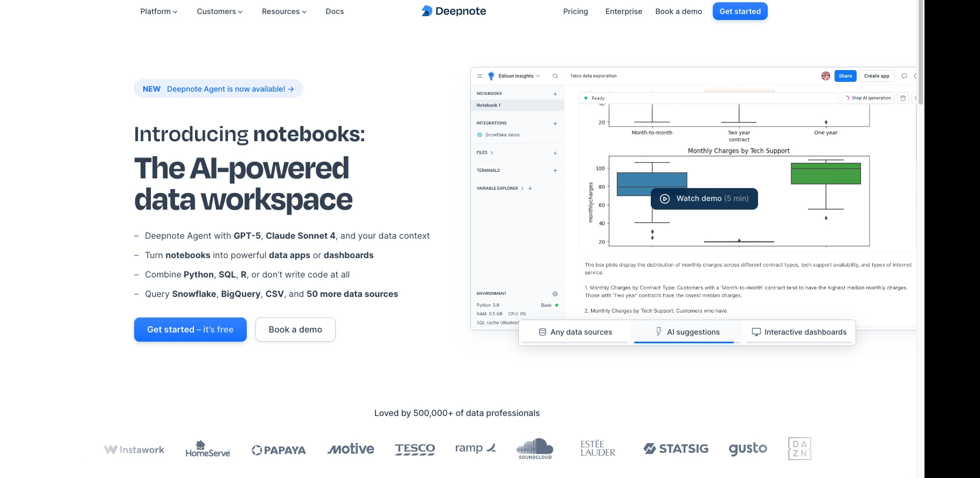The image size is (980, 478).
Task: Switch to the Interactive dashboards tab
Action: tap(799, 332)
